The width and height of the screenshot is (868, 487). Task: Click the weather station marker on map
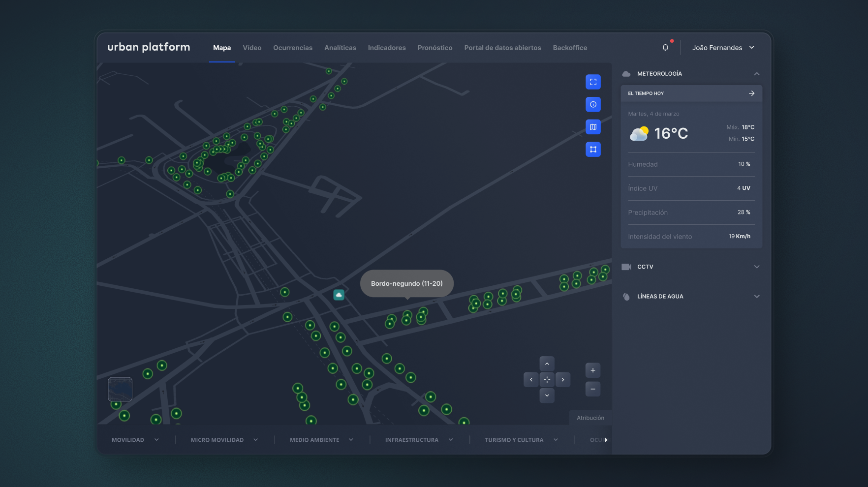point(339,295)
